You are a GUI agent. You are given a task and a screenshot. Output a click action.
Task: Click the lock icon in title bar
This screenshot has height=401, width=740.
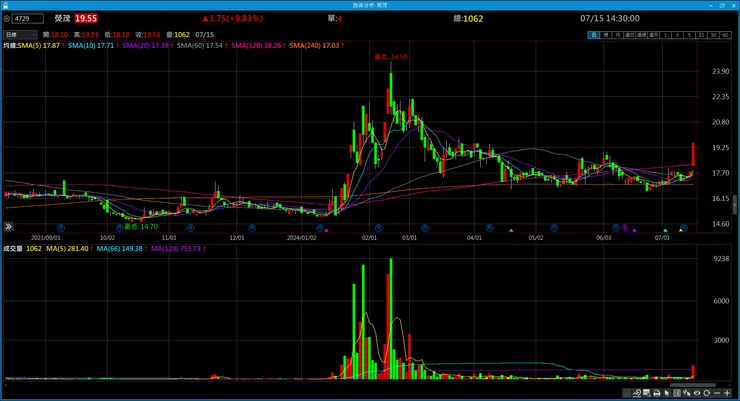pyautogui.click(x=5, y=5)
